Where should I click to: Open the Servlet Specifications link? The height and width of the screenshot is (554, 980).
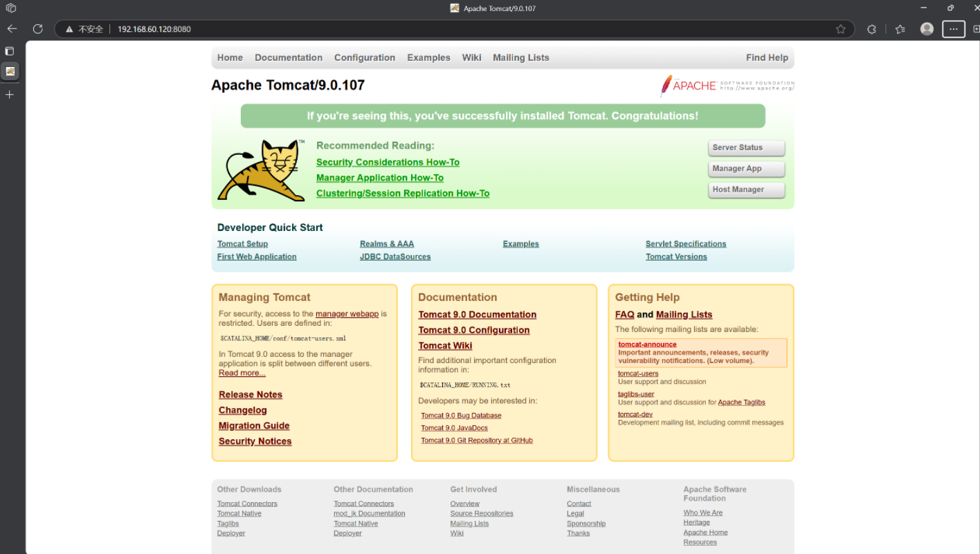click(x=686, y=244)
